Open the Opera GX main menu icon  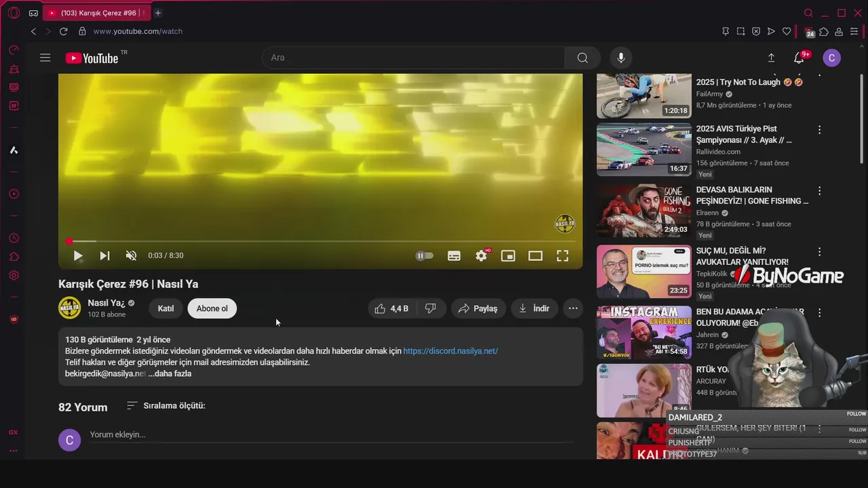click(x=14, y=13)
